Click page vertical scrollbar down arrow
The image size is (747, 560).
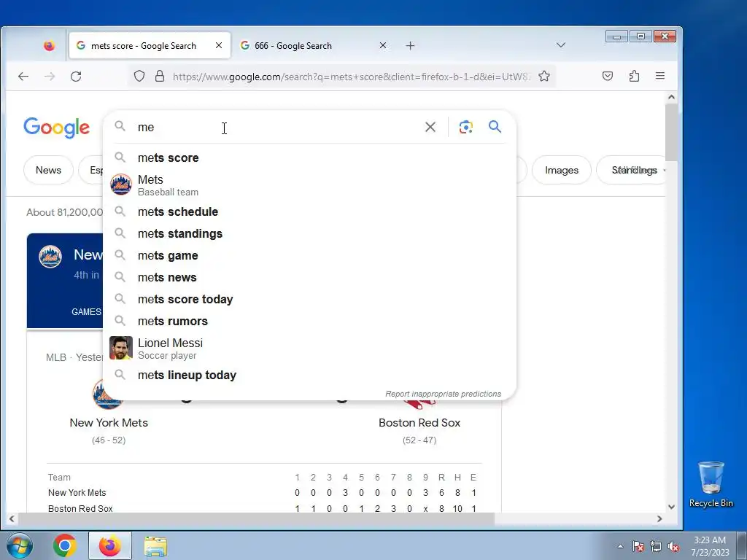pos(671,507)
